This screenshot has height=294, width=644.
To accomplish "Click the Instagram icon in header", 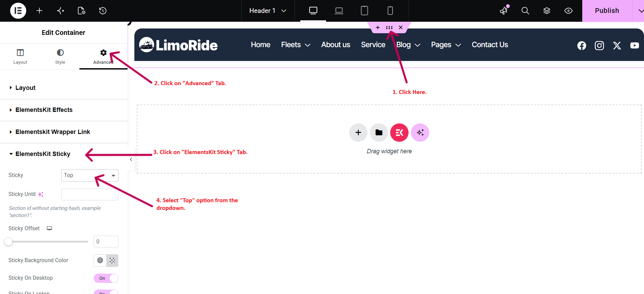I will [x=599, y=45].
